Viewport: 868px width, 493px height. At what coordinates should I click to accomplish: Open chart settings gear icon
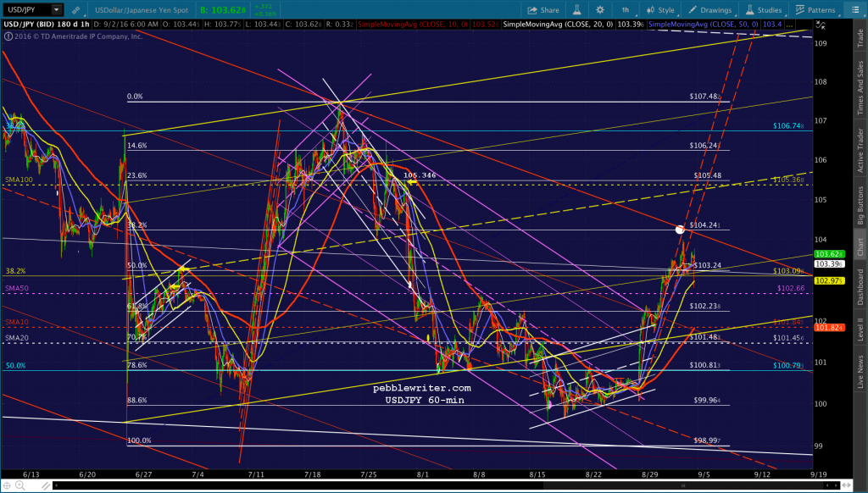pyautogui.click(x=600, y=10)
